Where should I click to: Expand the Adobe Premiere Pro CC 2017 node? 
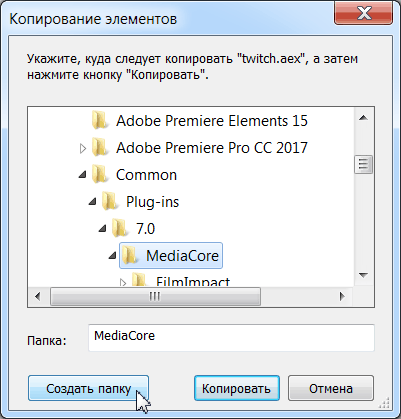(83, 148)
